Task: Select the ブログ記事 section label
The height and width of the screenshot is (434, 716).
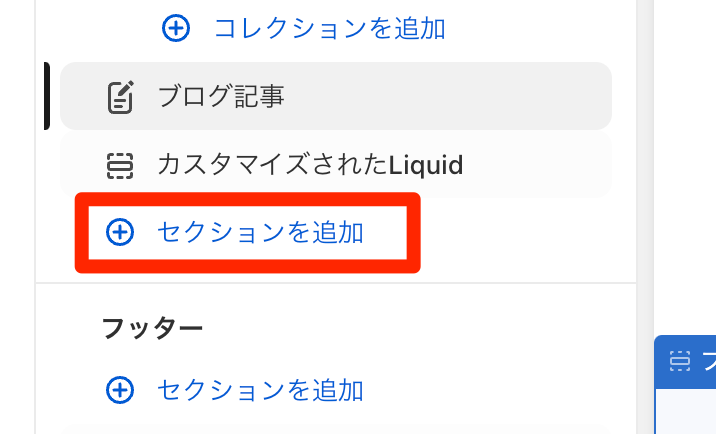Action: [221, 96]
